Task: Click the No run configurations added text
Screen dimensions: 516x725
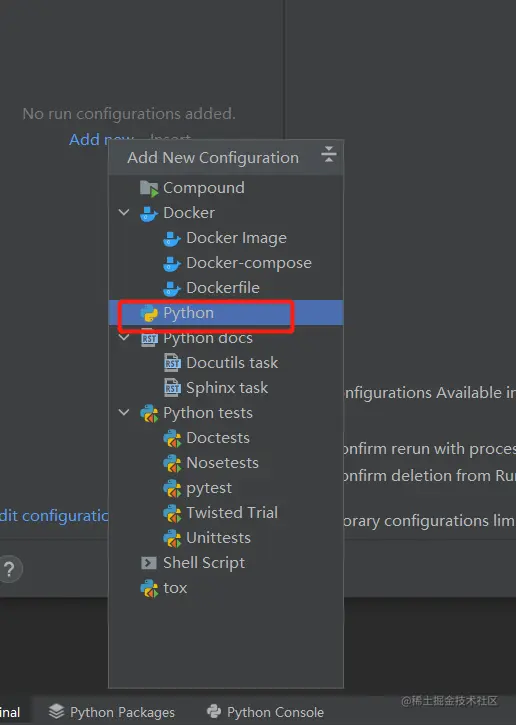Action: [x=129, y=114]
